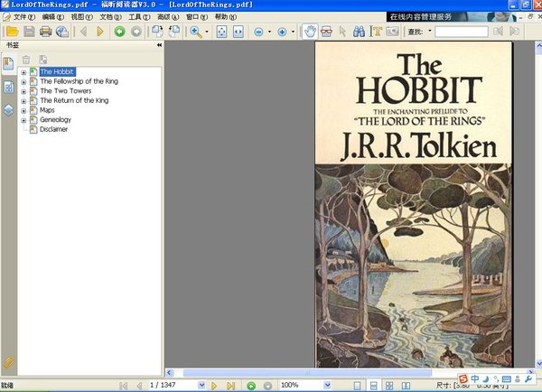Open the attachments paperclip panel
The image size is (542, 392).
tap(8, 361)
